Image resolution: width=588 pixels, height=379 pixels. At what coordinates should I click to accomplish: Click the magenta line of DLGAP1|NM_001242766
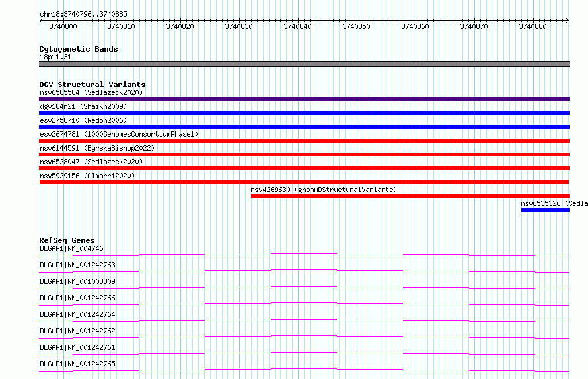pos(304,304)
